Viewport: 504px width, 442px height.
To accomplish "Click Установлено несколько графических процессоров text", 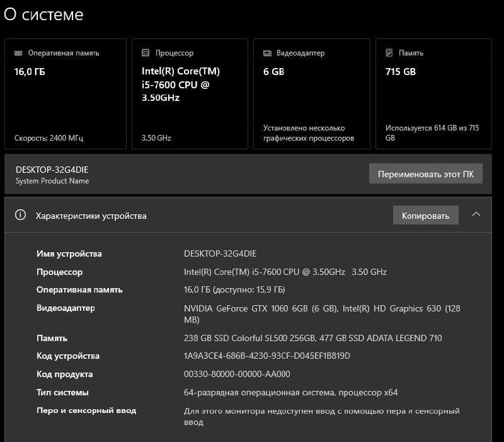I will [x=309, y=133].
